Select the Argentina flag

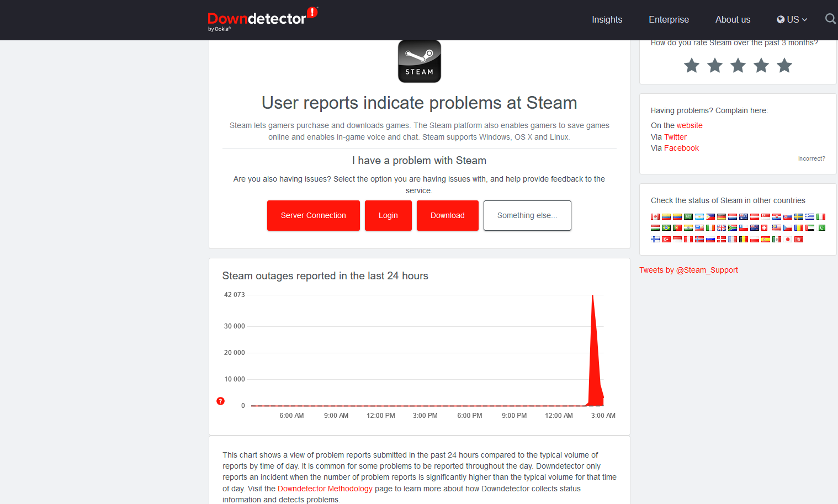699,216
